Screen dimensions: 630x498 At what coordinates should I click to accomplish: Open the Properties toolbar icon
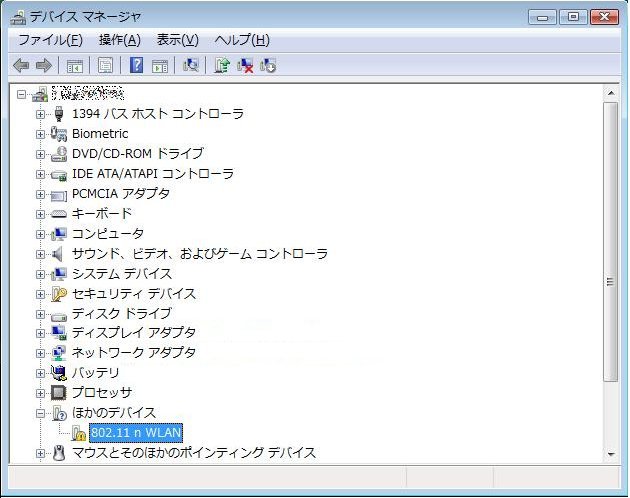[x=106, y=66]
